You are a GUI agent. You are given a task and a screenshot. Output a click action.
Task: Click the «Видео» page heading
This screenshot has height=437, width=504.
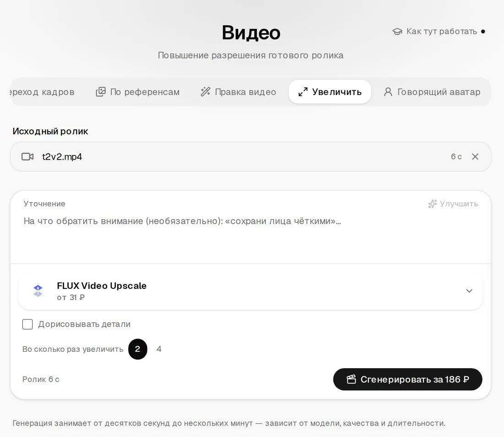tap(251, 33)
